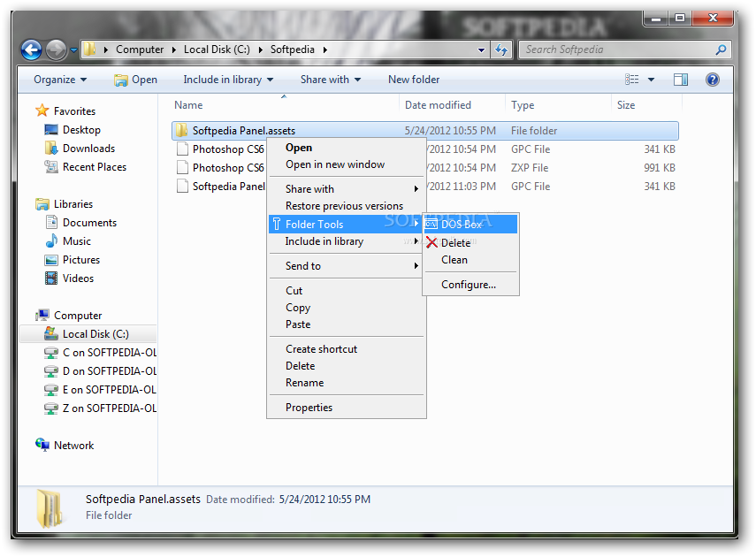Select Network in navigation pane
Viewport: 756px width, 557px height.
pos(65,445)
